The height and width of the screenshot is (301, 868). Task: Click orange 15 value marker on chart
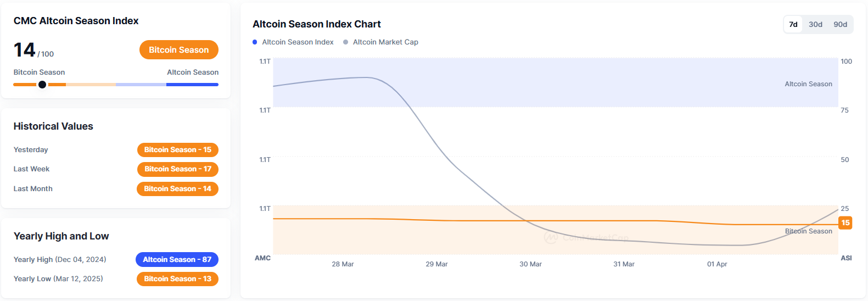845,223
